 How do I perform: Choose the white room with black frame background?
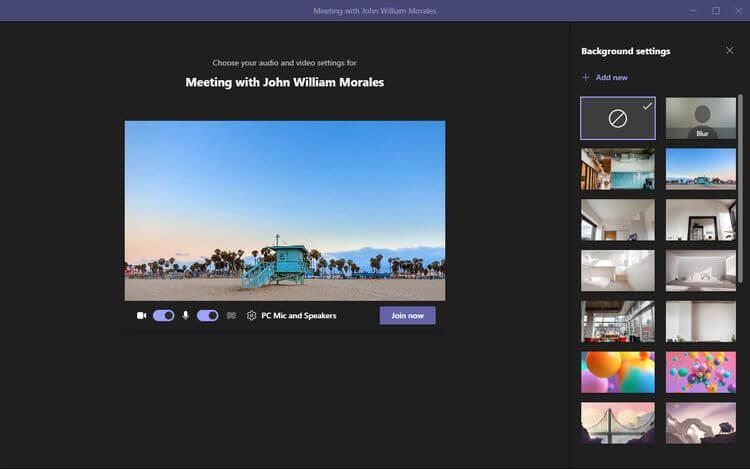tap(701, 220)
